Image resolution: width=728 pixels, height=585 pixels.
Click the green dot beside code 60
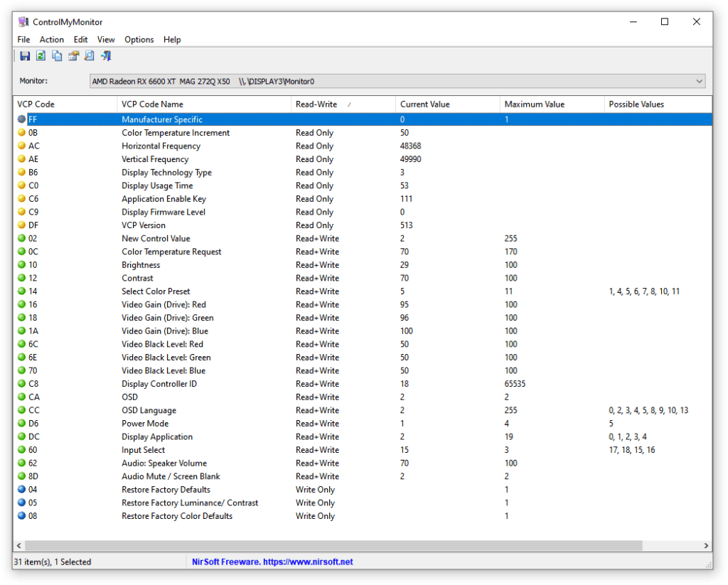click(x=21, y=450)
